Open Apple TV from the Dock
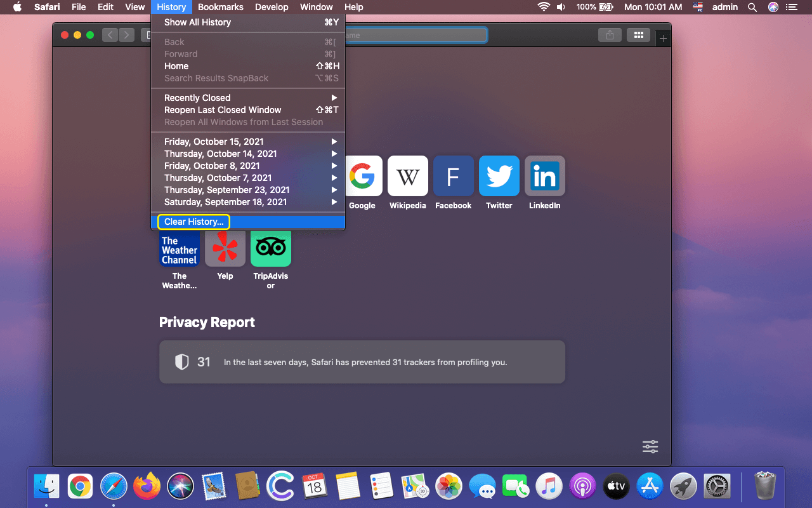 [x=617, y=487]
